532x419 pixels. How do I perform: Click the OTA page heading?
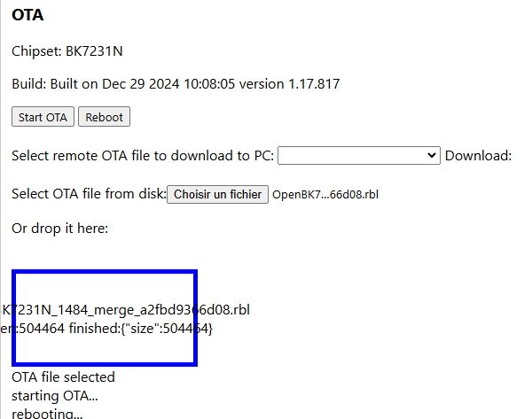(x=27, y=15)
